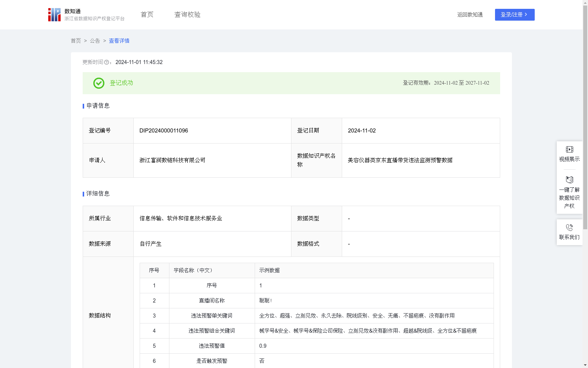Screen dimensions: 588x368
Task: Click the 详细信息 section heading
Action: coord(98,194)
